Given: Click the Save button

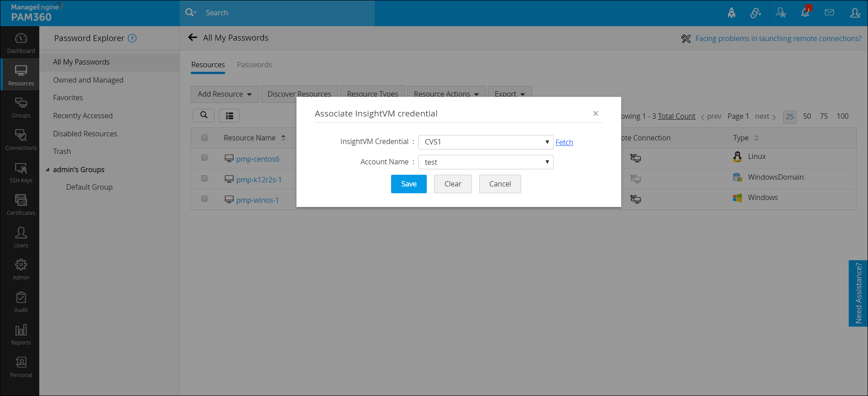Looking at the screenshot, I should pos(409,184).
